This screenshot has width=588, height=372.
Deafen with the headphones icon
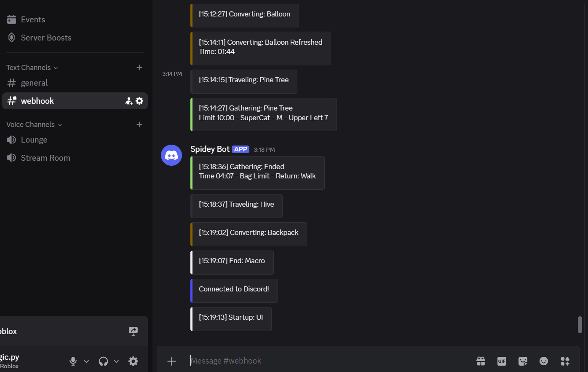click(x=103, y=361)
